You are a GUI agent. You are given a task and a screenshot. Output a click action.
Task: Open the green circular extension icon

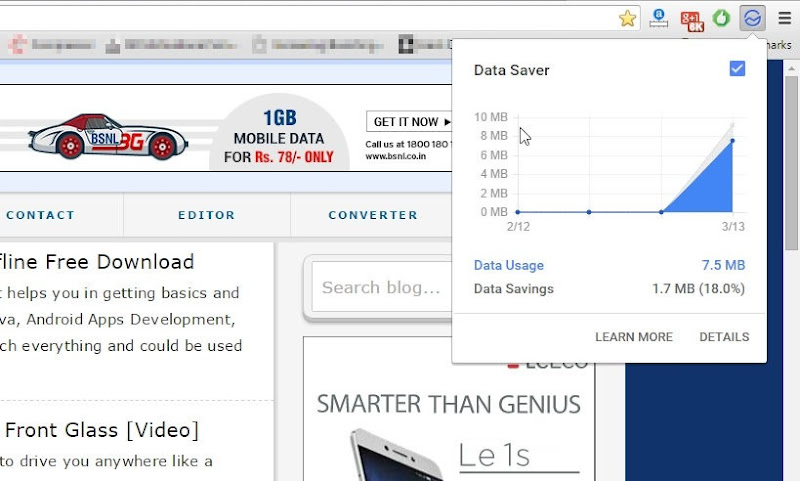[x=721, y=18]
